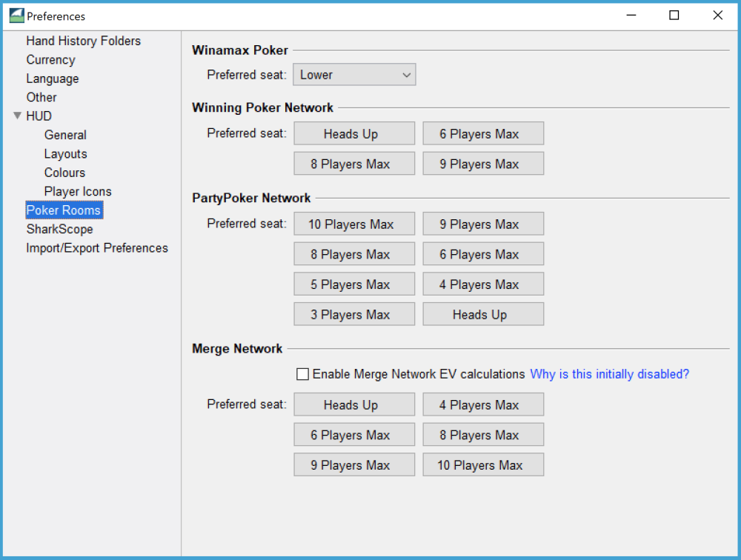Click "Why is this initially disabled?" link

[609, 375]
